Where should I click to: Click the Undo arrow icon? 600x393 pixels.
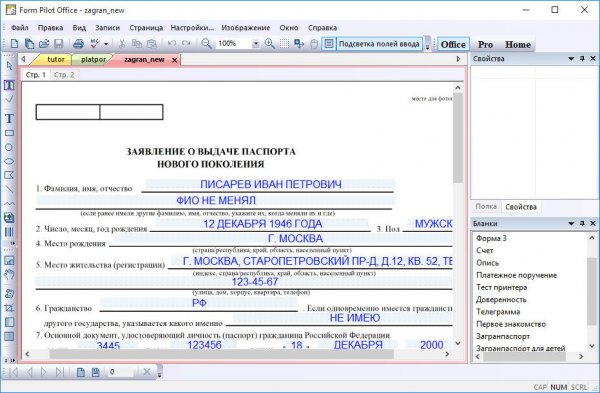[x=172, y=43]
